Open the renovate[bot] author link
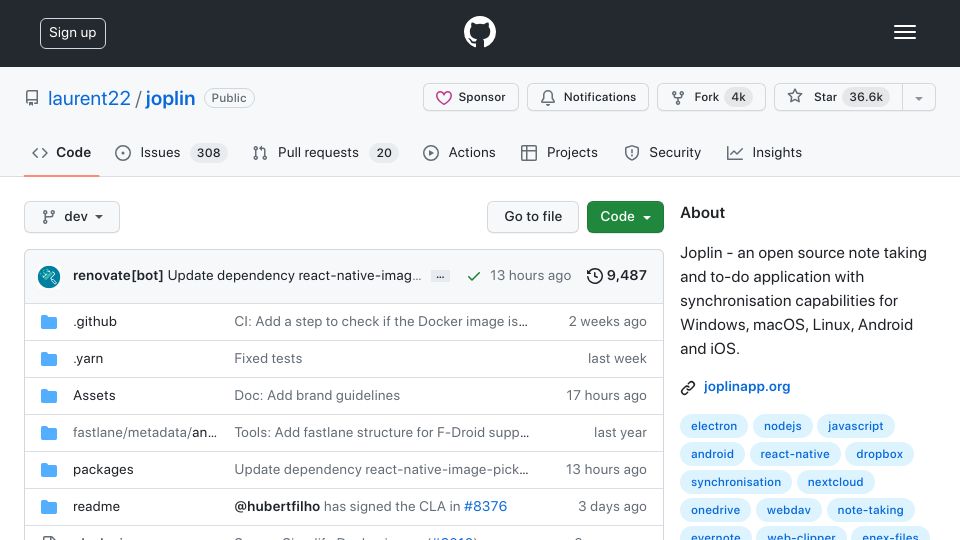 pyautogui.click(x=118, y=276)
